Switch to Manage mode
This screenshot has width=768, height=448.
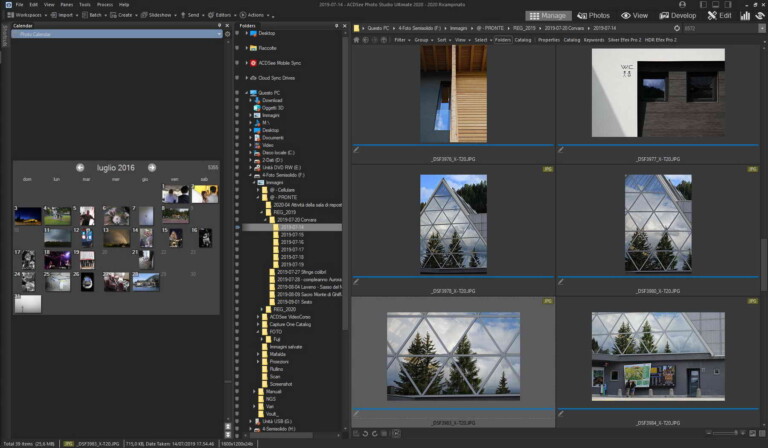click(548, 16)
